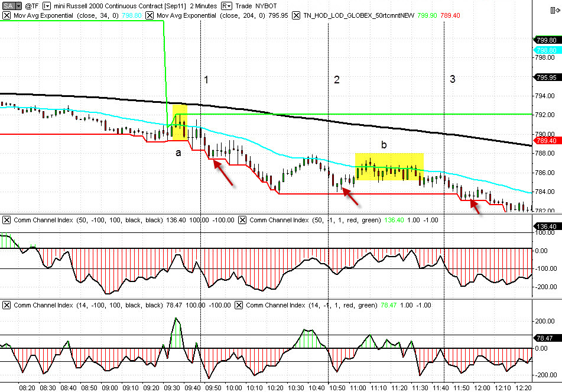The width and height of the screenshot is (562, 392).
Task: Click the 12:00 time axis label
Action: pos(482,388)
